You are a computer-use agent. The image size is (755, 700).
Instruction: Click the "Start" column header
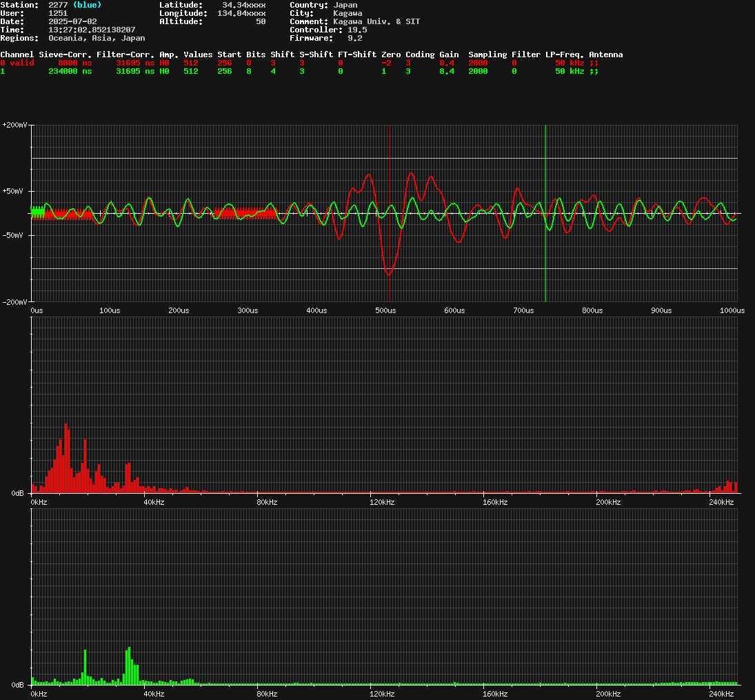tap(229, 54)
